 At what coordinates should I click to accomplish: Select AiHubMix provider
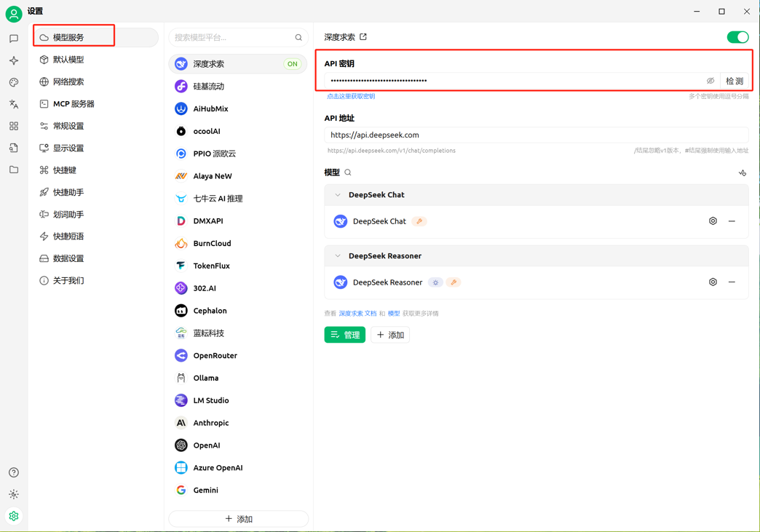coord(238,108)
